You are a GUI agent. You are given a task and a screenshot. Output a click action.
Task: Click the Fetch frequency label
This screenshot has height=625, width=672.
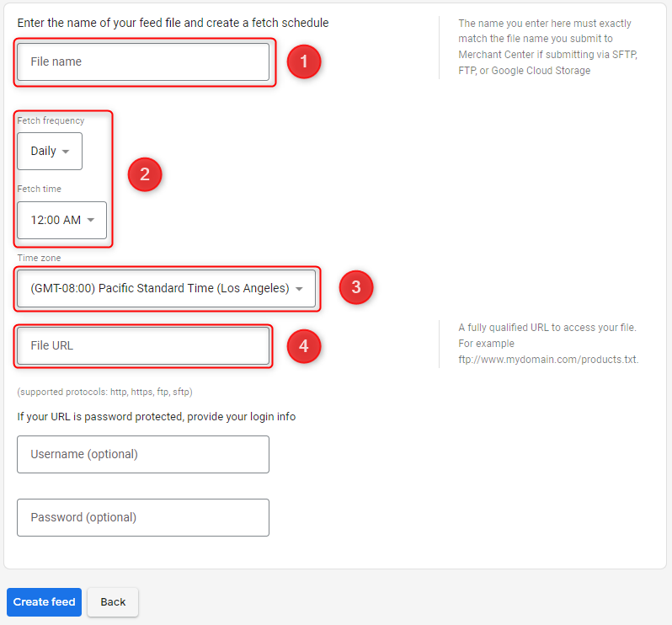pos(51,121)
